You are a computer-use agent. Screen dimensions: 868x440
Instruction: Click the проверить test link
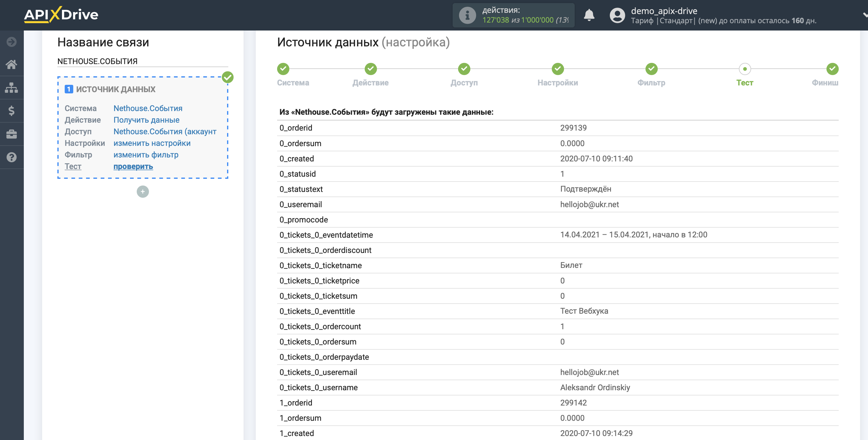click(x=133, y=166)
